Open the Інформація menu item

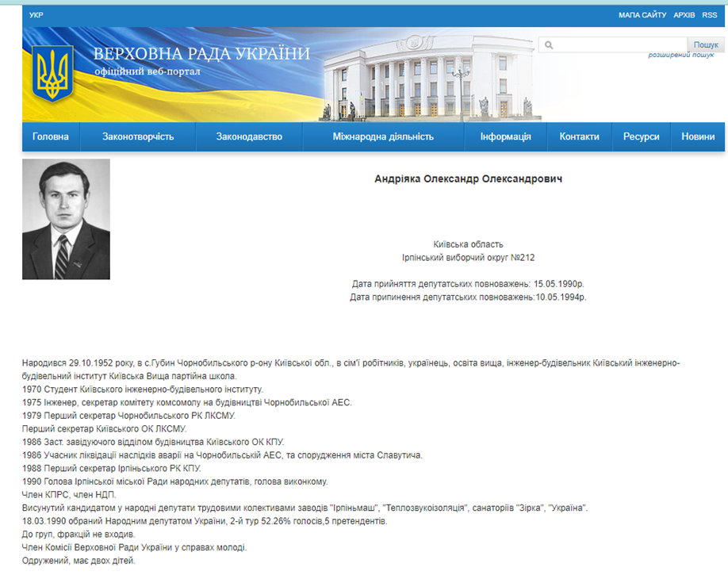pos(506,136)
